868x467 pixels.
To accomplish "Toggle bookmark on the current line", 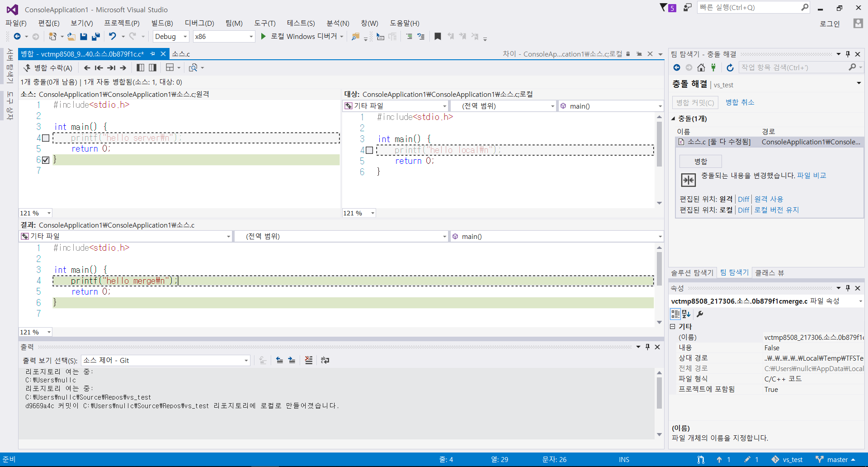I will (x=438, y=36).
